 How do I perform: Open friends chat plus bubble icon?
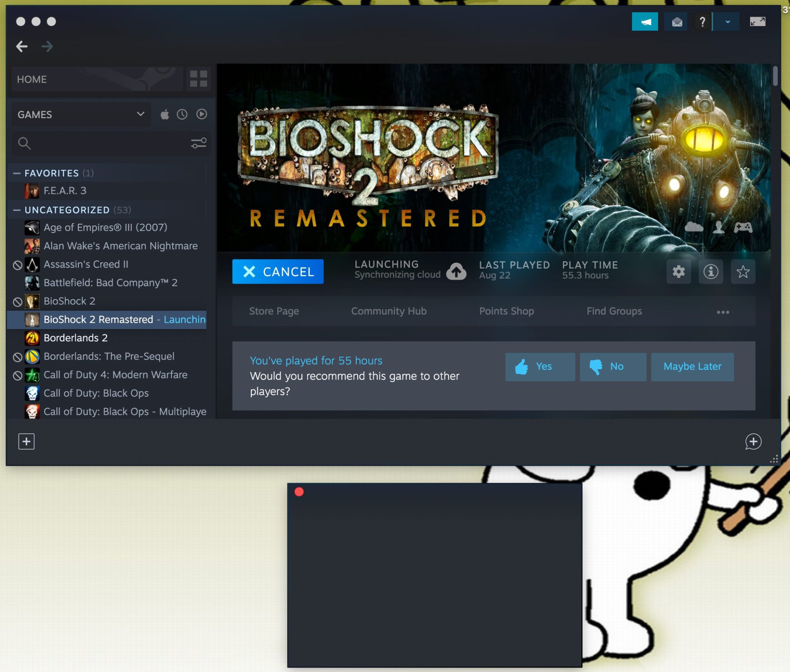pos(753,442)
